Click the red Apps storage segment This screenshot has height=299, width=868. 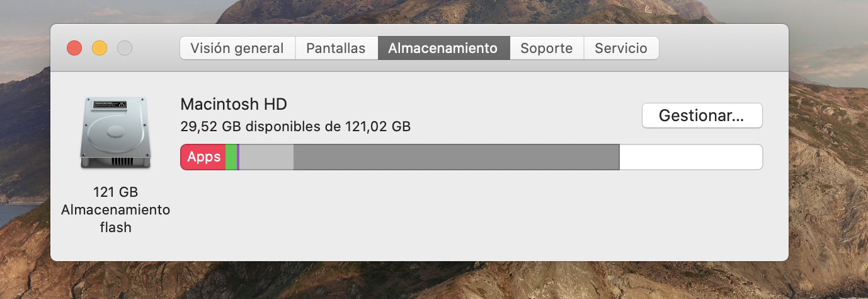pos(203,157)
